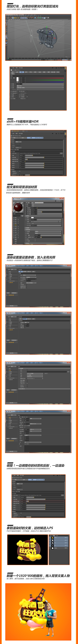Screen dimensions: 78x644
Task: Toggle the 分离通道 checkbox
Action: 27,97
